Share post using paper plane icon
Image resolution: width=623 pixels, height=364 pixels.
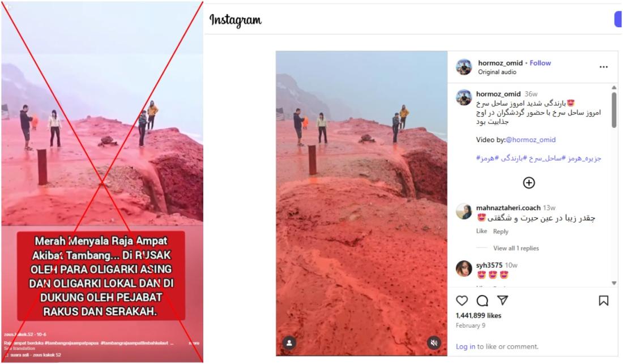coord(502,300)
